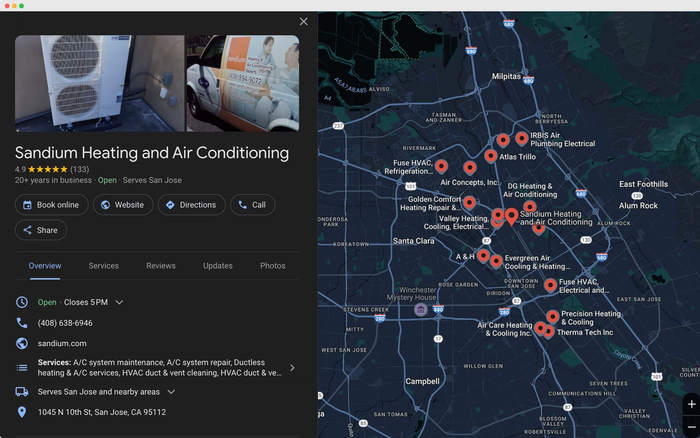Select the Golden Comfort Heating Repair pin
Screen dimensions: 700x438
coord(469,203)
